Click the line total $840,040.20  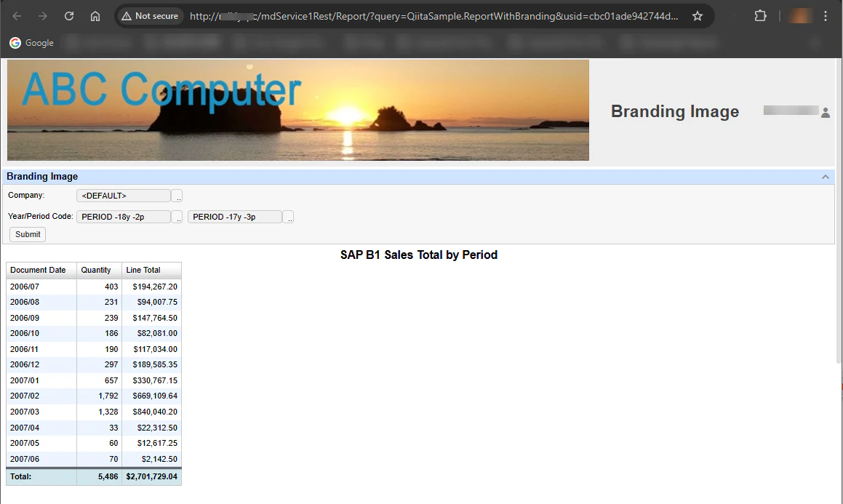pyautogui.click(x=155, y=412)
